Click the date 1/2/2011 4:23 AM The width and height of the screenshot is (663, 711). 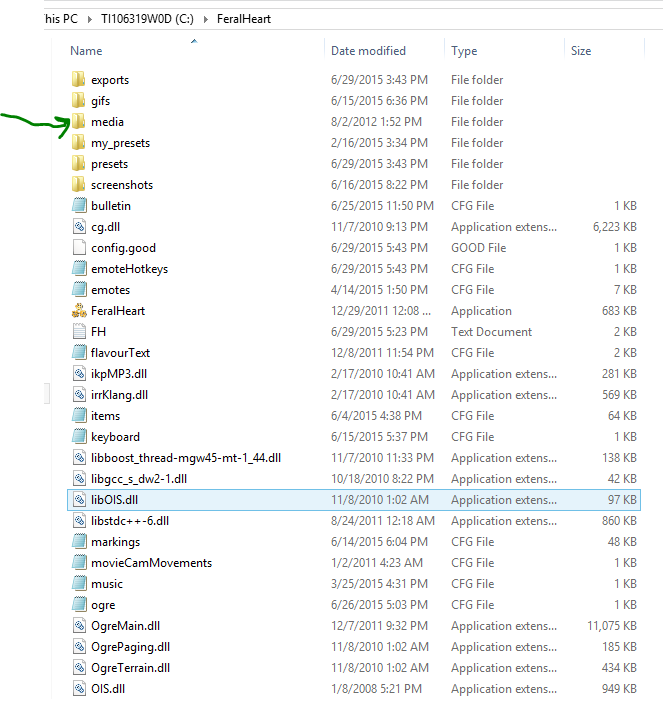click(x=376, y=563)
